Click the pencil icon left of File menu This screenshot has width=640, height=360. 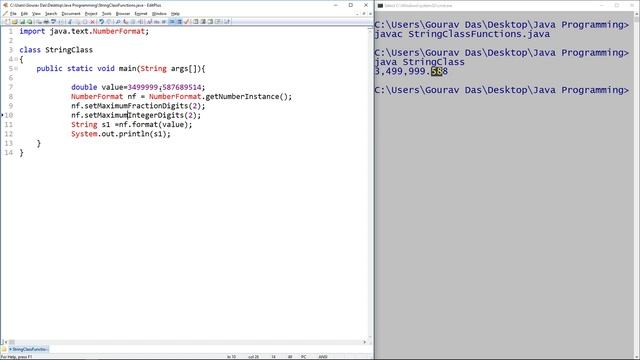[5, 13]
